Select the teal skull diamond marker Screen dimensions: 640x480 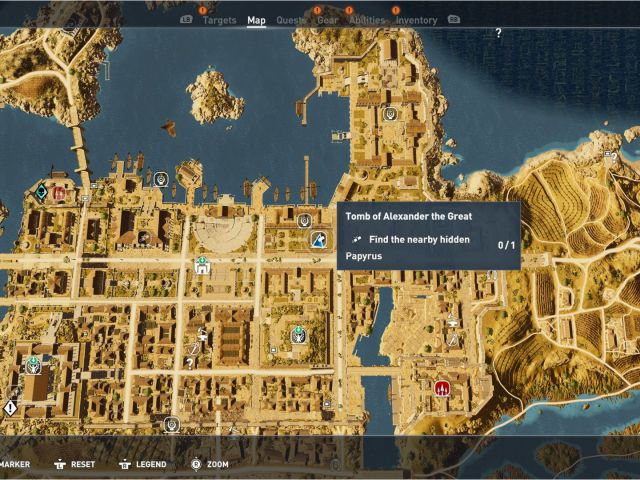point(41,192)
